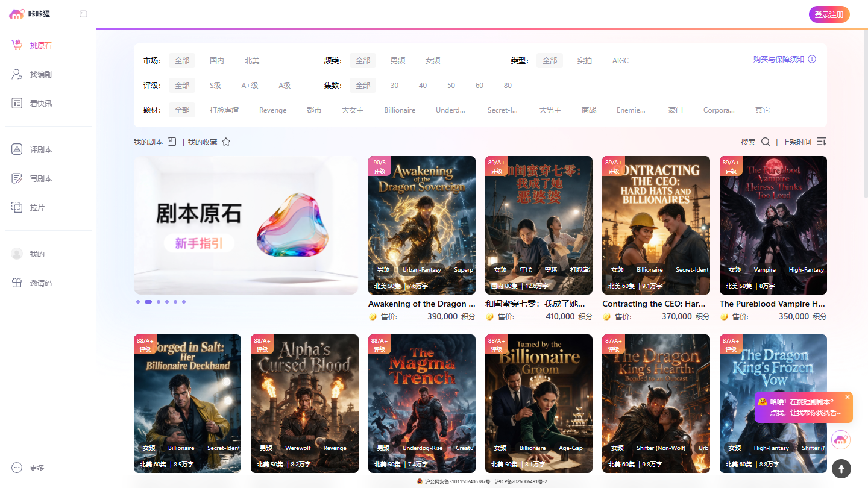Click the 新手指引 banner button
The height and width of the screenshot is (488, 868).
point(199,243)
